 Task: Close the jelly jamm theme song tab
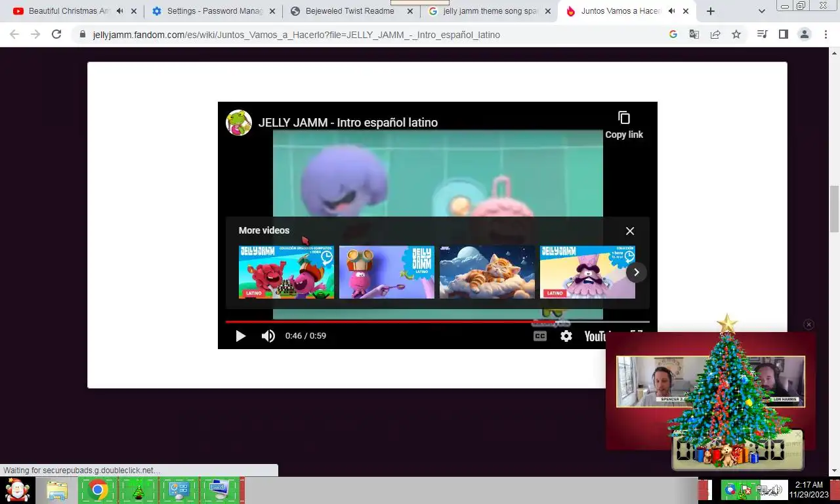[x=548, y=11]
